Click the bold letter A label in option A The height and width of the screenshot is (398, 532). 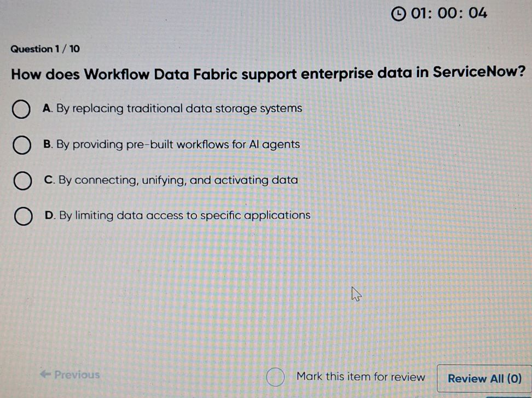47,108
